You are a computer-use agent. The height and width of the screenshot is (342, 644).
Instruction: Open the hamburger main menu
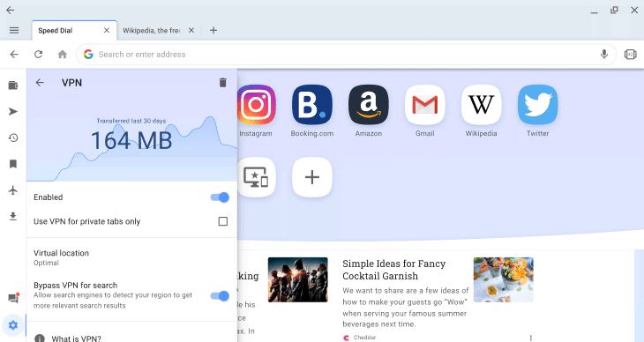click(14, 30)
